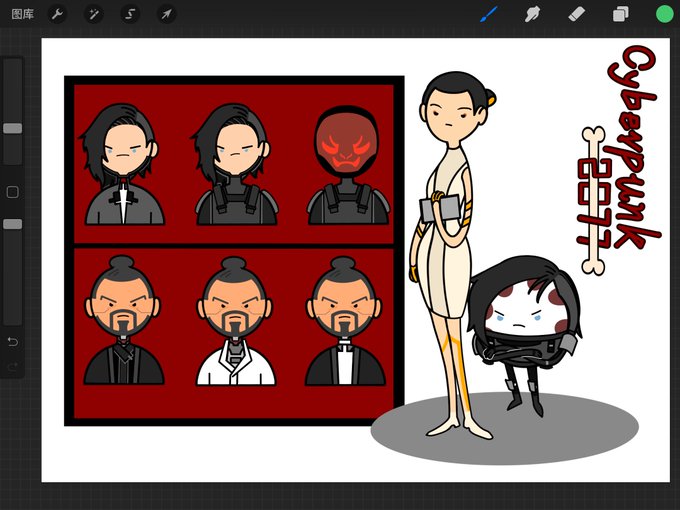
Task: Activate the Selection tool
Action: [x=130, y=15]
